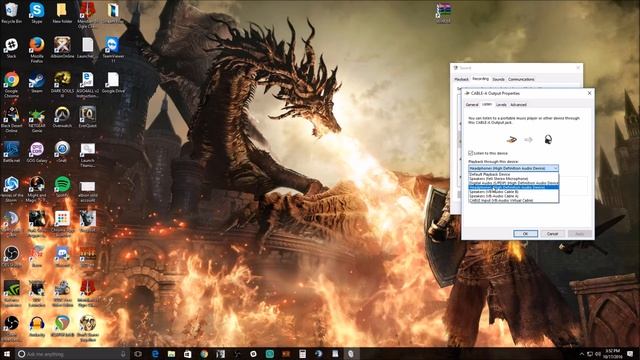Image resolution: width=640 pixels, height=360 pixels.
Task: Switch to the Levels tab in Properties
Action: (501, 105)
